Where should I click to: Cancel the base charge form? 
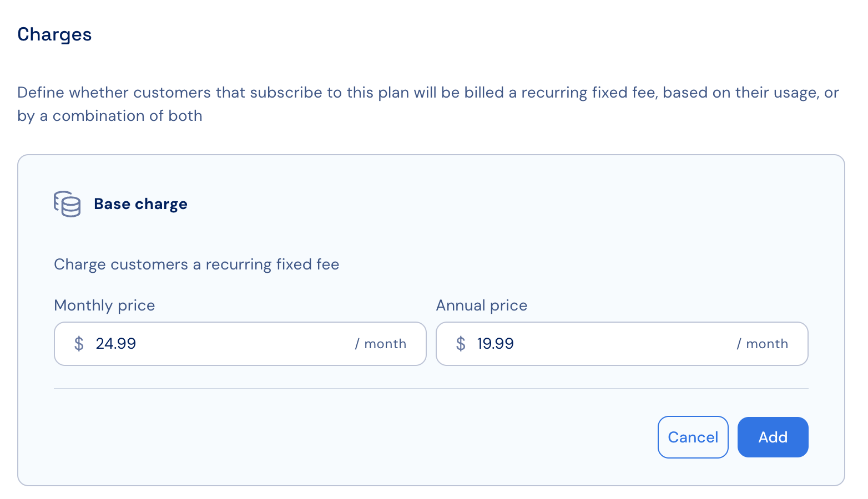[x=693, y=437]
